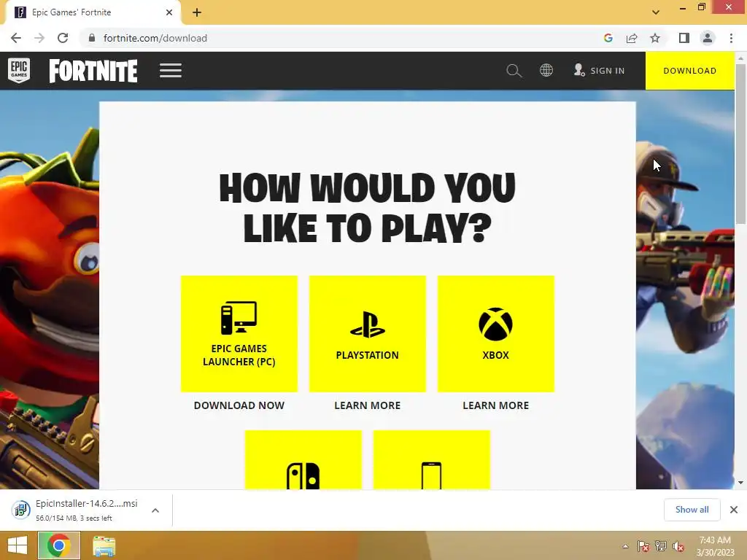Click Sign In in the site header
The height and width of the screenshot is (560, 747).
(600, 71)
